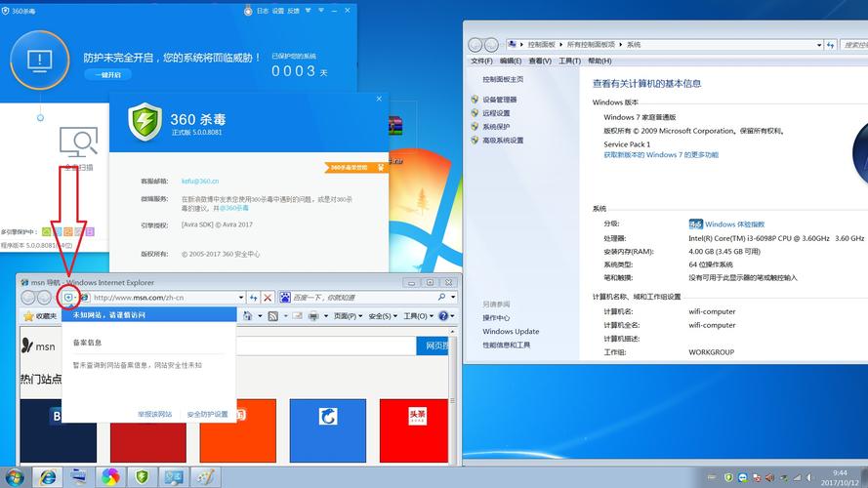868x488 pixels.
Task: Click the 全盘扫描 full scan icon in 360
Action: pyautogui.click(x=79, y=142)
